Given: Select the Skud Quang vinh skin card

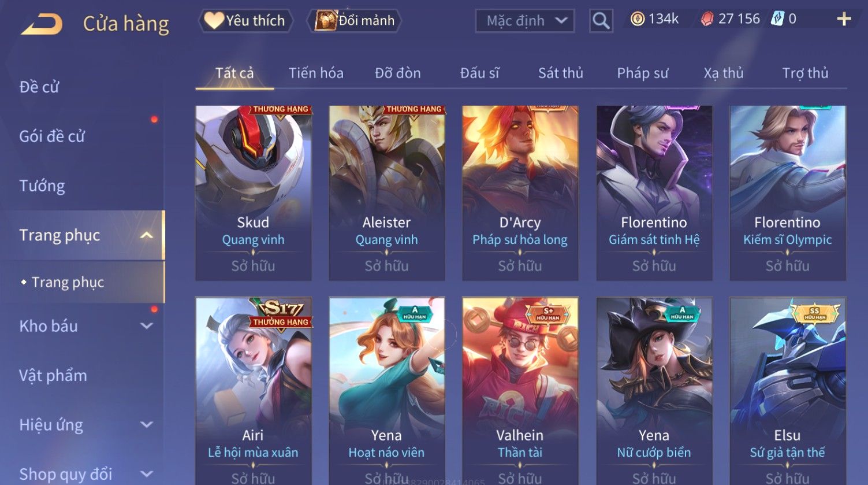Looking at the screenshot, I should point(253,193).
